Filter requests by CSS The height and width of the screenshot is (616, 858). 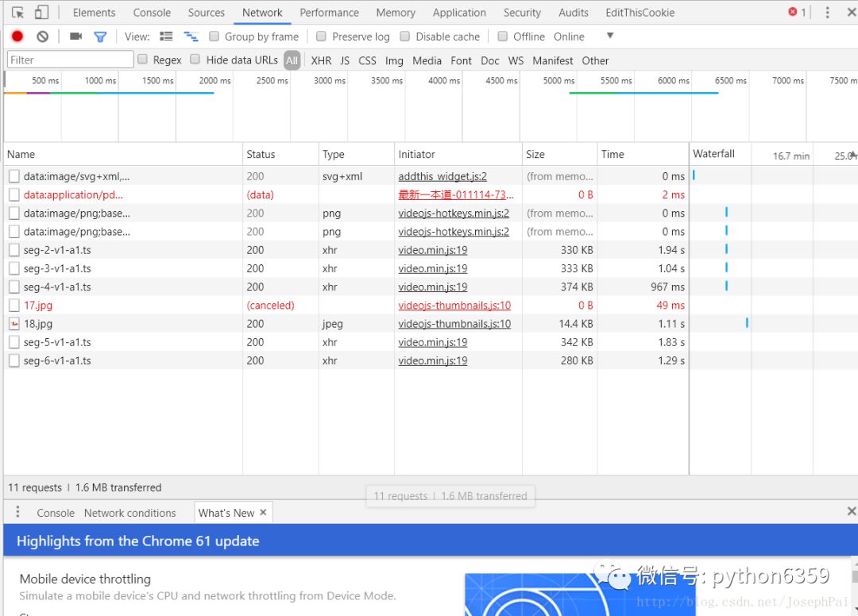coord(367,60)
